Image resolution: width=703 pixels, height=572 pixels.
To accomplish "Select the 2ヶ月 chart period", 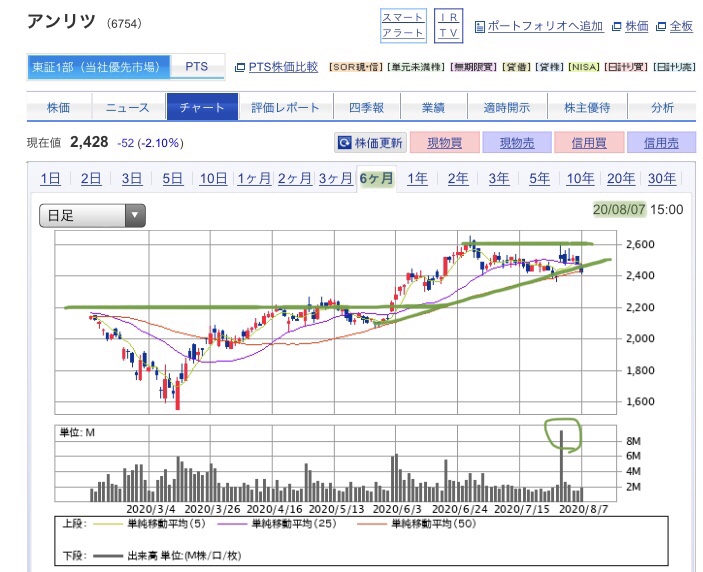I will click(295, 178).
